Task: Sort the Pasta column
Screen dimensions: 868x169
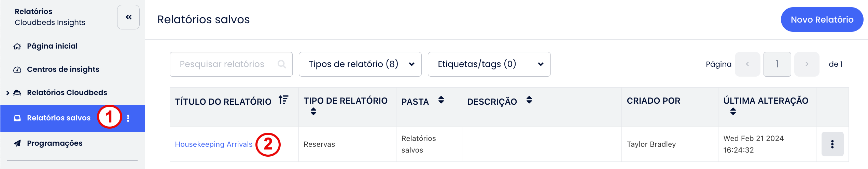Action: [x=441, y=100]
